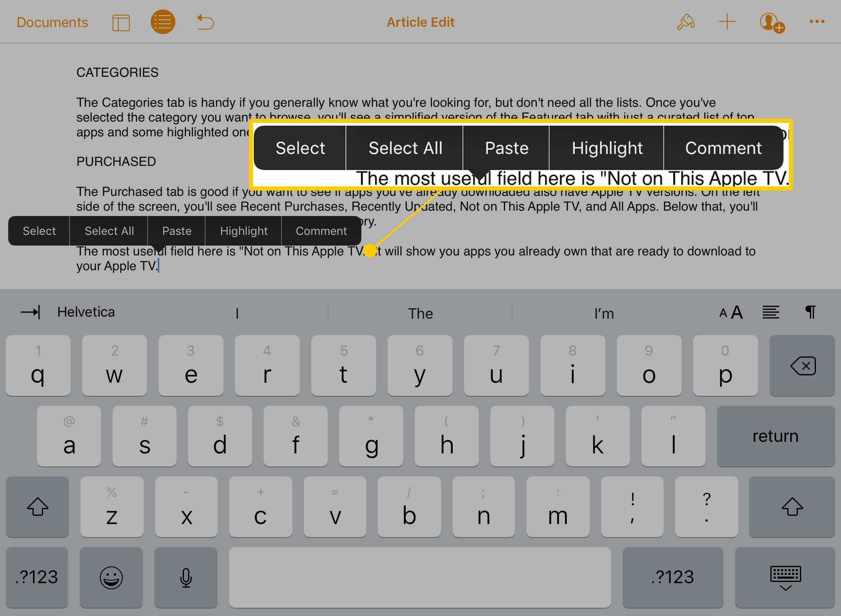Tap the tab indent arrow icon
The image size is (841, 616).
point(30,312)
